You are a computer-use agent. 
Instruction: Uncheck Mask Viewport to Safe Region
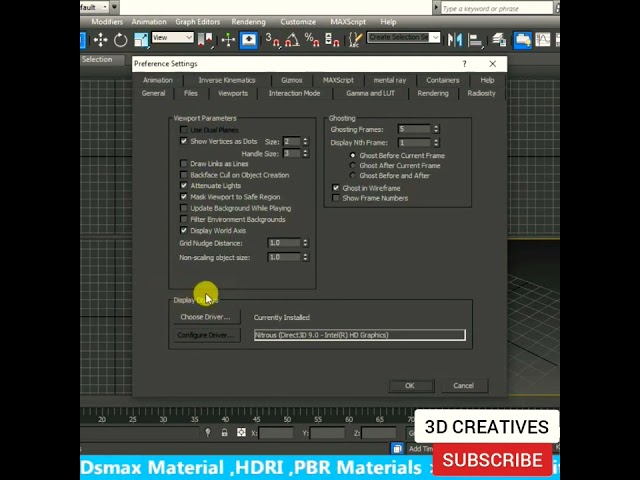click(x=184, y=197)
